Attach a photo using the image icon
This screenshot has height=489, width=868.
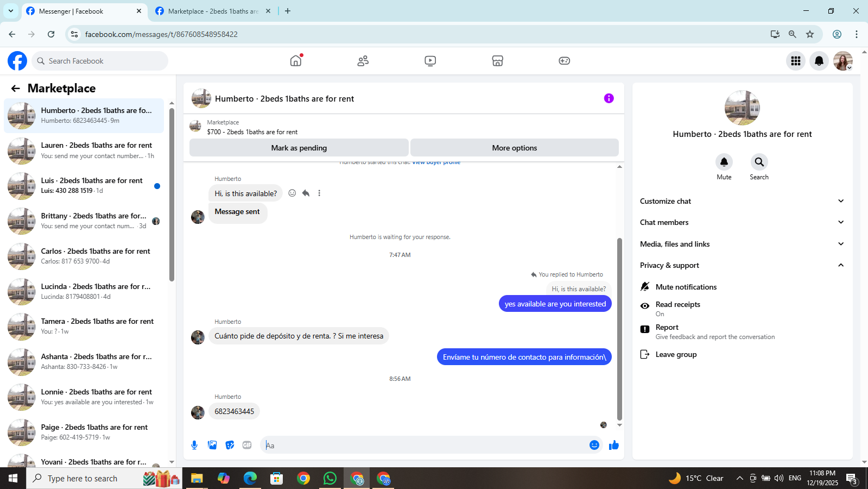[x=212, y=445]
